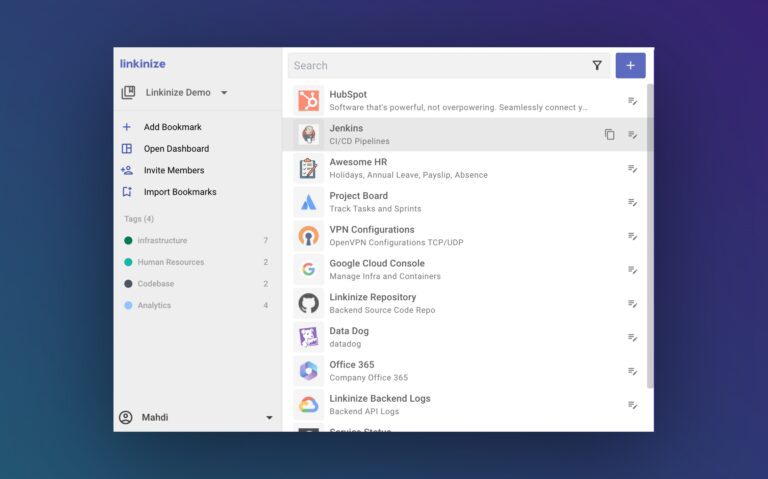Click the Linkinize Repository bookmark title
The width and height of the screenshot is (768, 479).
click(x=373, y=297)
